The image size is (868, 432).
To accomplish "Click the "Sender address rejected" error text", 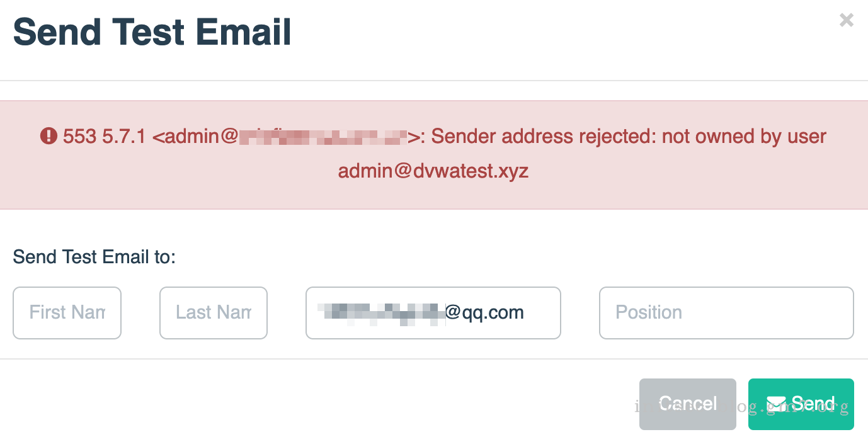I will 544,136.
